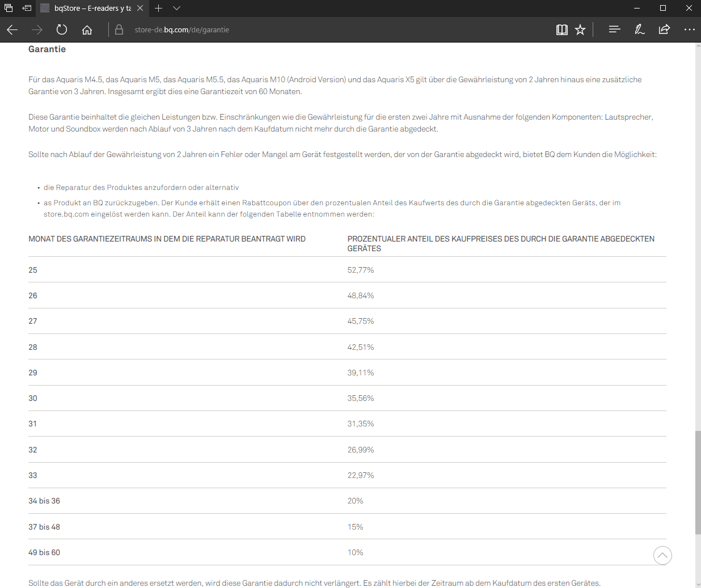Click the paragraph starting 'Für das Aquaris M4.5'
This screenshot has width=701, height=588.
335,85
